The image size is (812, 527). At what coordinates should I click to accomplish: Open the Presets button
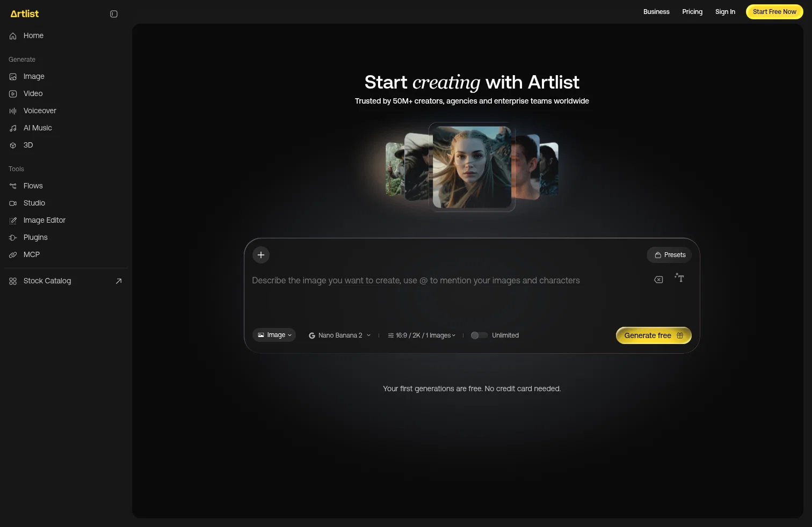669,255
